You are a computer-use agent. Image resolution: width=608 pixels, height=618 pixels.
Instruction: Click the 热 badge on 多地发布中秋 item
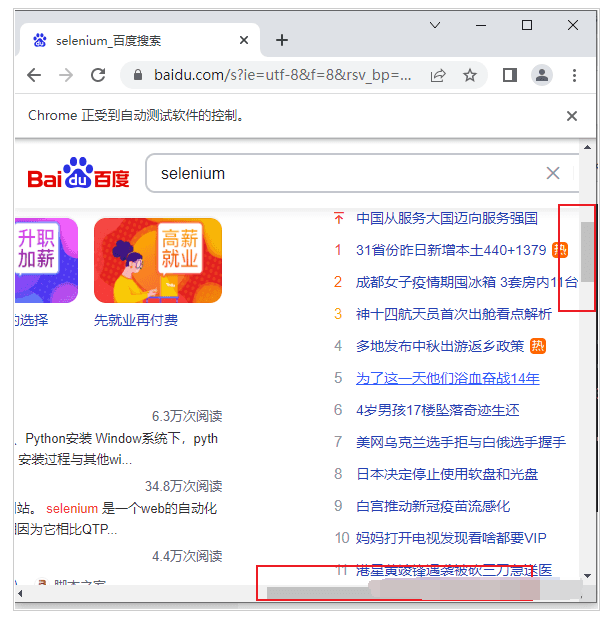[537, 346]
